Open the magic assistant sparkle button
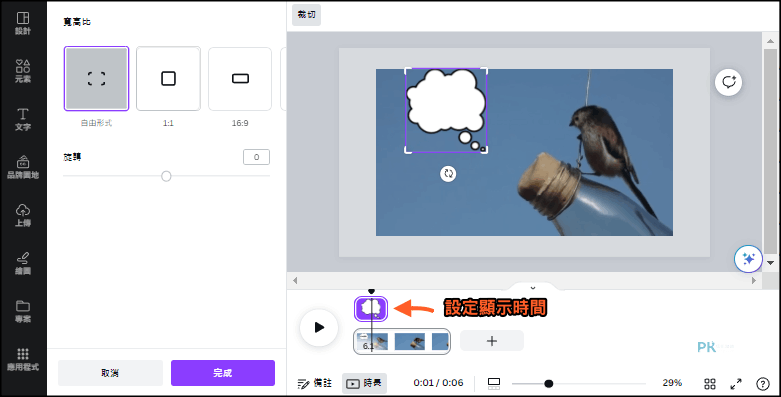This screenshot has height=397, width=781. [x=748, y=259]
